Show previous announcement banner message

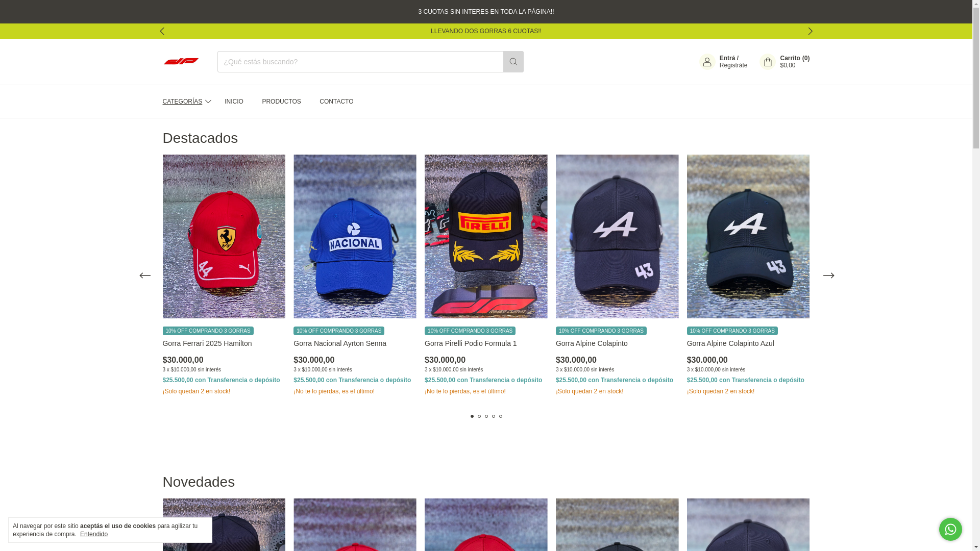point(162,31)
